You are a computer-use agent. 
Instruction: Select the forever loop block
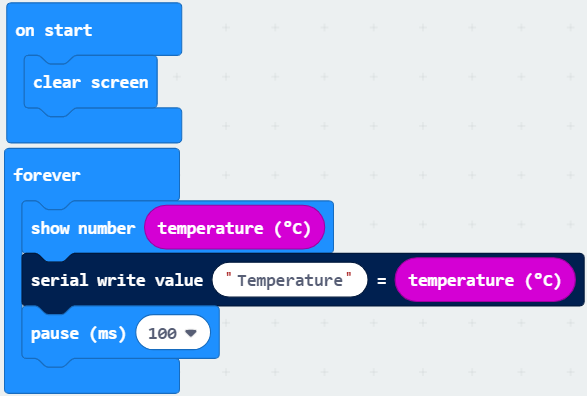tap(47, 175)
